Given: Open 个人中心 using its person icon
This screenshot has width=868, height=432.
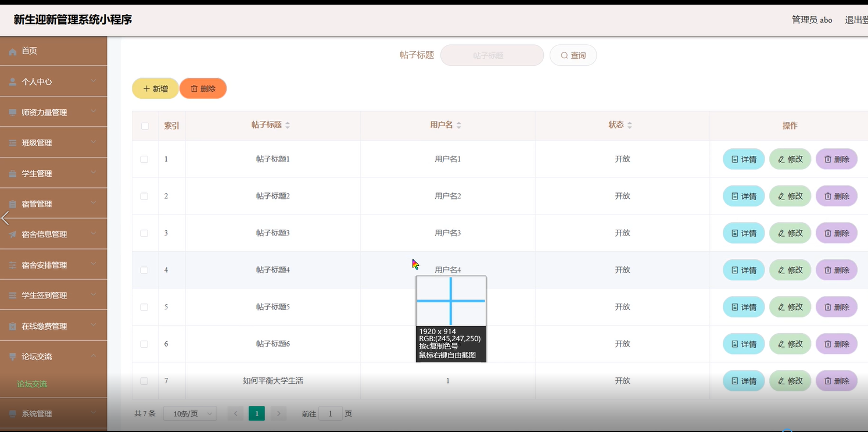Looking at the screenshot, I should pyautogui.click(x=12, y=82).
